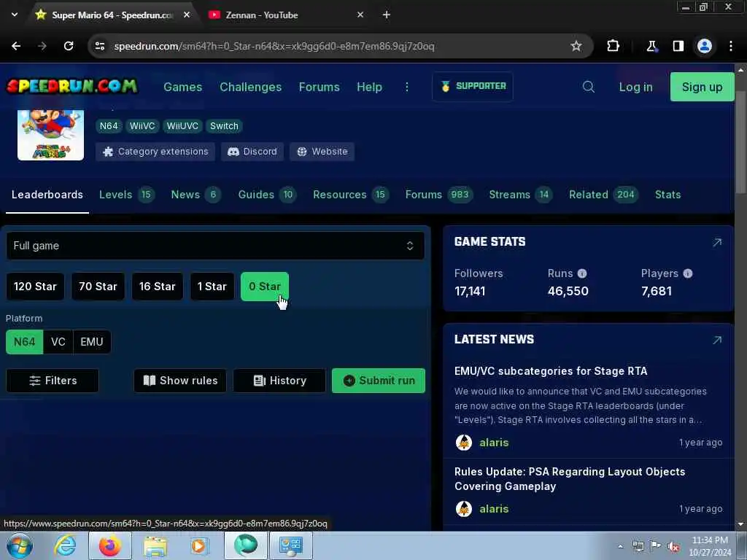
Task: Open the Filters panel
Action: (x=53, y=381)
